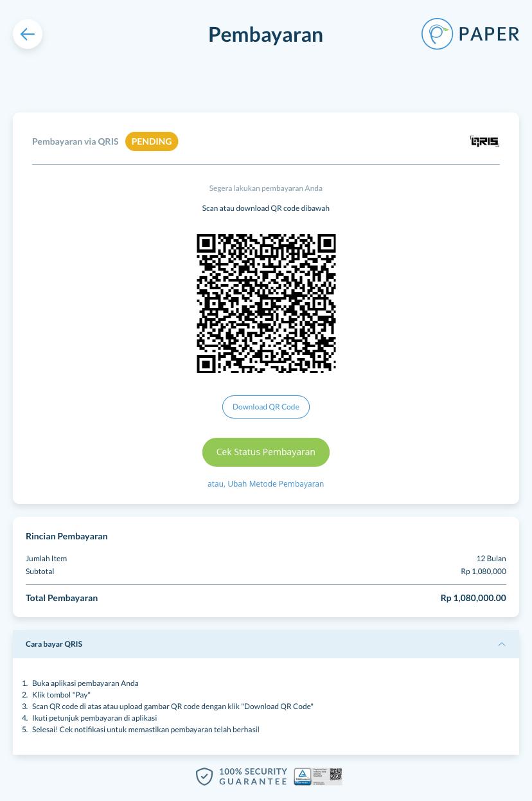Click the Rincian Pembayaran heading
Screen dimensions: 532x801
click(67, 536)
